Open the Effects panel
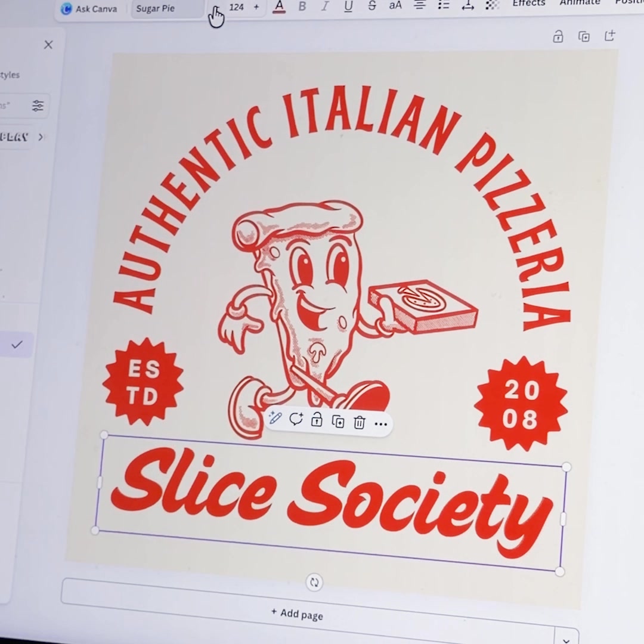 (x=528, y=4)
